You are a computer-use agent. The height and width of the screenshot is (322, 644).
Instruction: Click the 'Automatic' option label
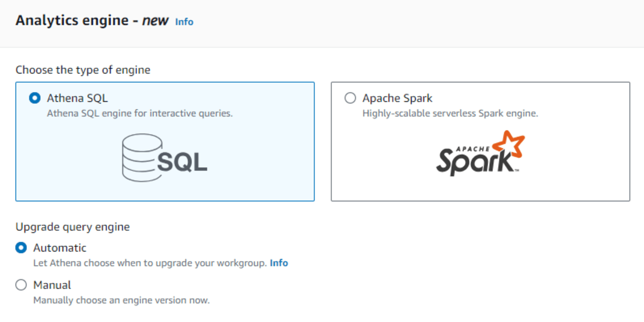coord(60,248)
